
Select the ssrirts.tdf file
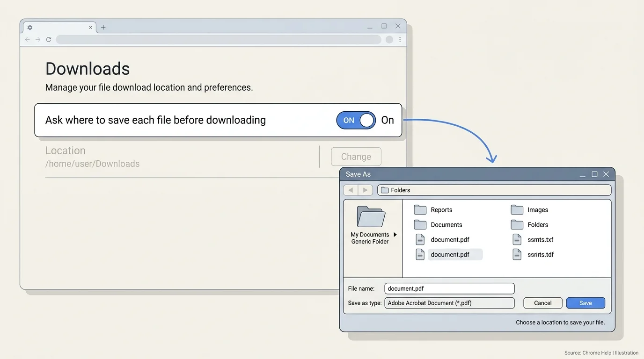(534, 255)
